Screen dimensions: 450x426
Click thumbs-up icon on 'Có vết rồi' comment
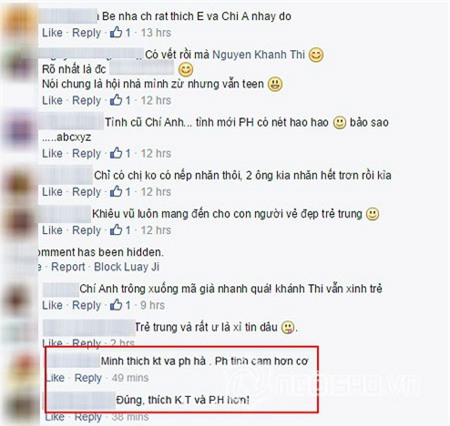[116, 100]
